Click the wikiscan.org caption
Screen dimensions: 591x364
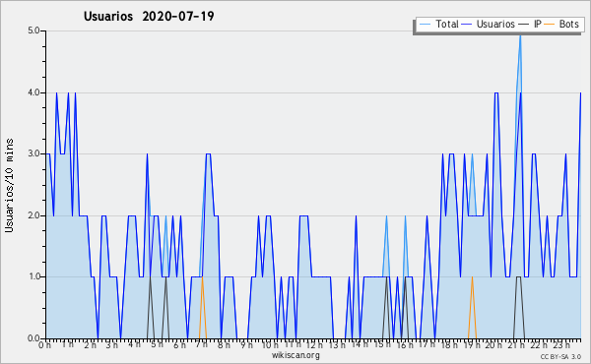(295, 355)
